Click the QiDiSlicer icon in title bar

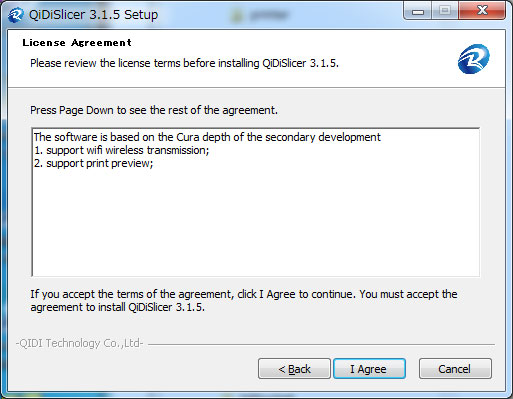point(16,15)
